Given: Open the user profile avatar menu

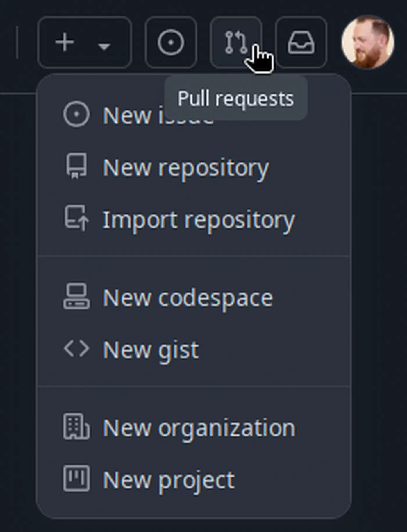Looking at the screenshot, I should (368, 42).
